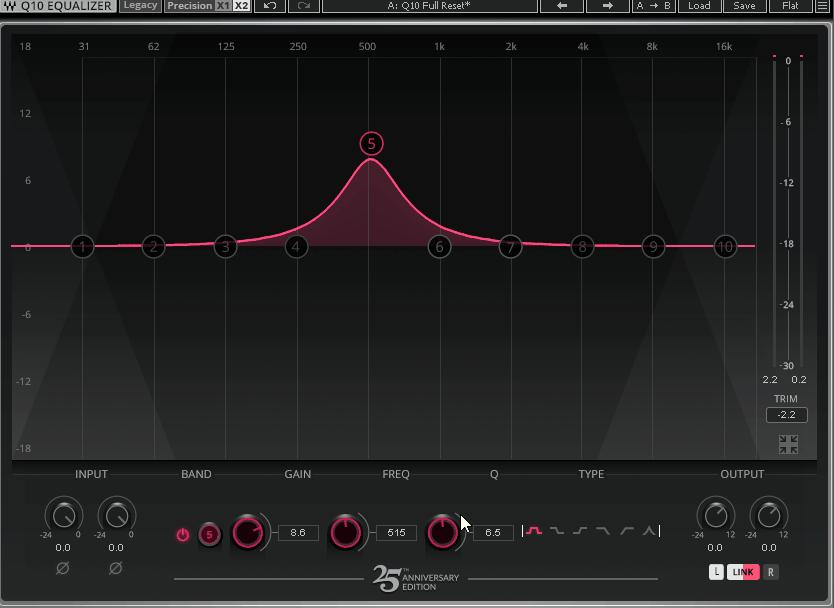Select the notch filter type icon
Image resolution: width=834 pixels, height=608 pixels.
tap(648, 531)
